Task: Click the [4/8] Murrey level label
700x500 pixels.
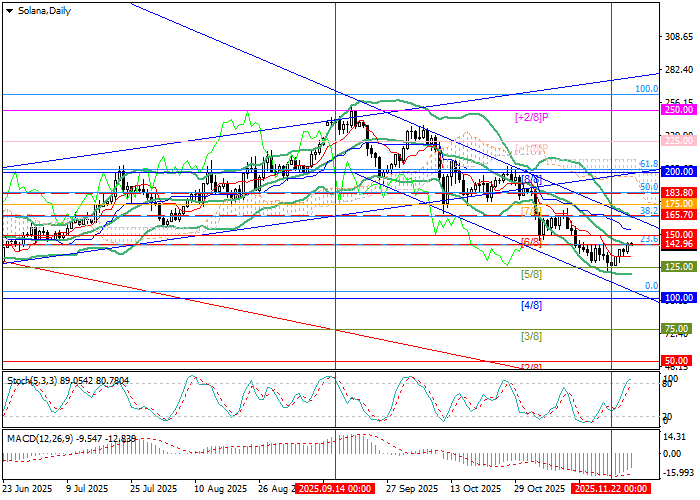Action: tap(530, 305)
